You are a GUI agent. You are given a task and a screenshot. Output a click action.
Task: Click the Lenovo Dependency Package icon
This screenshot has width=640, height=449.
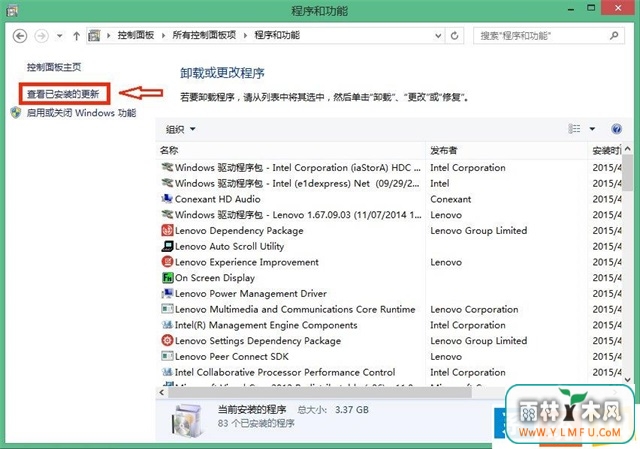[167, 231]
